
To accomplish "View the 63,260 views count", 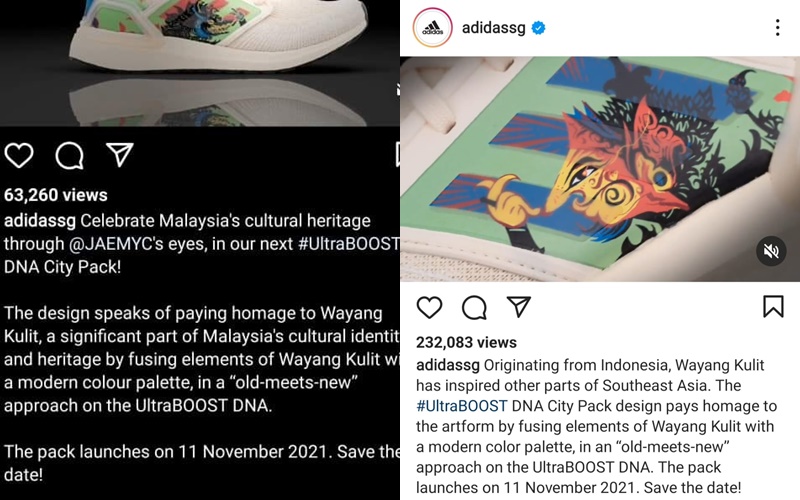I will pyautogui.click(x=56, y=195).
